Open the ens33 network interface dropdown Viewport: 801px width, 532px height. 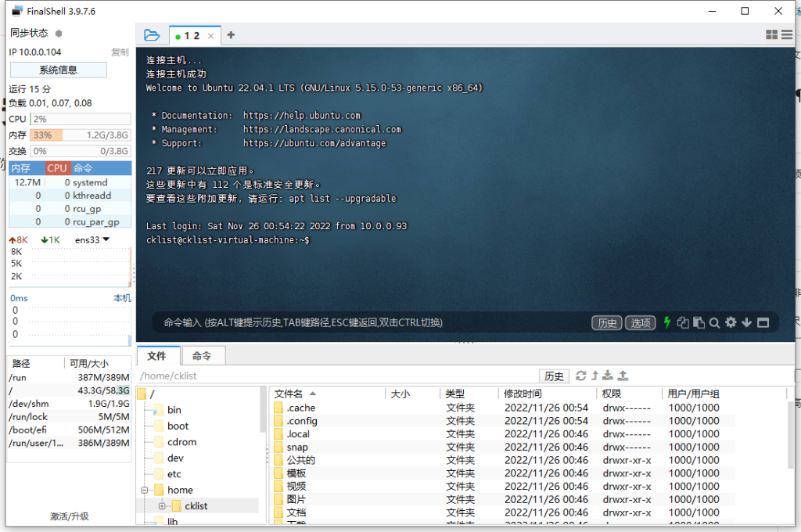point(92,239)
